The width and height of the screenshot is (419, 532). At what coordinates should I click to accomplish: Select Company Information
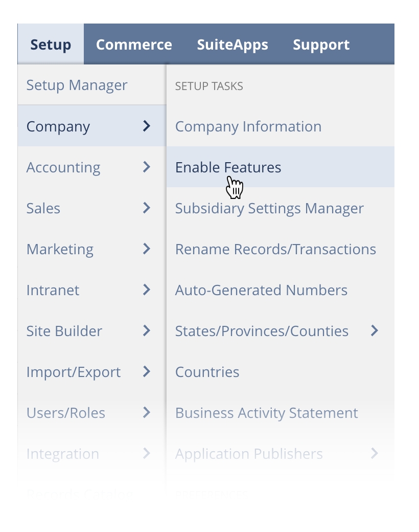248,126
